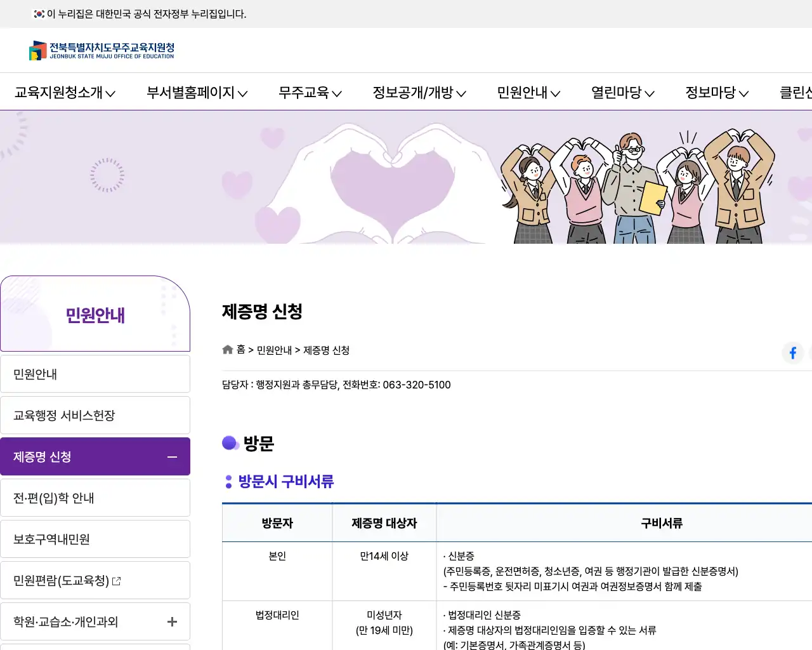Click the home icon in the breadcrumb
Viewport: 812px width, 650px height.
point(228,350)
